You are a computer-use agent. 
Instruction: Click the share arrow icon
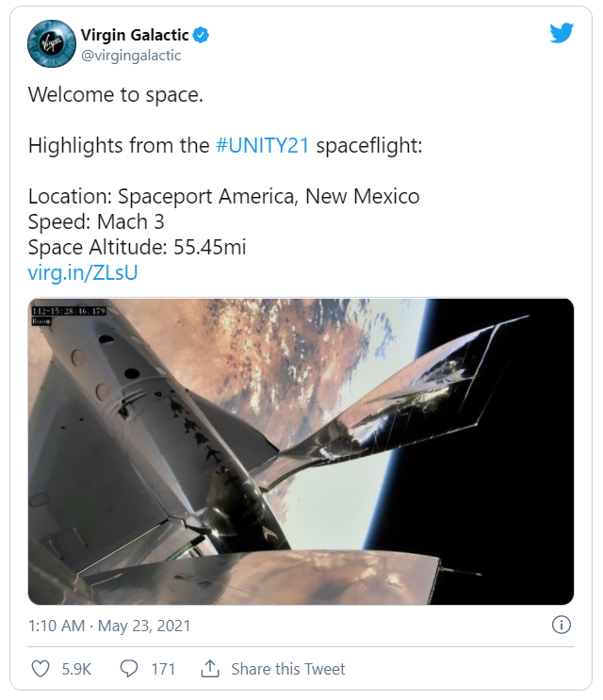pyautogui.click(x=209, y=669)
